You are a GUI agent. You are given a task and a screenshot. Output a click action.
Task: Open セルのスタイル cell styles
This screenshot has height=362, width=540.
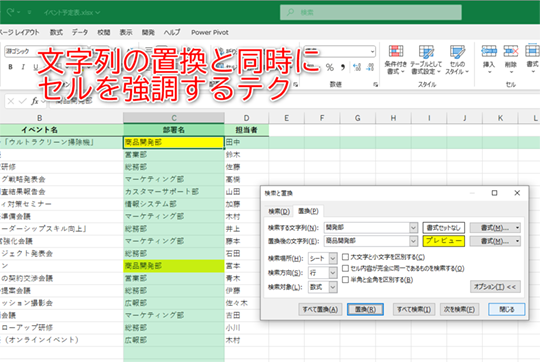click(x=457, y=60)
